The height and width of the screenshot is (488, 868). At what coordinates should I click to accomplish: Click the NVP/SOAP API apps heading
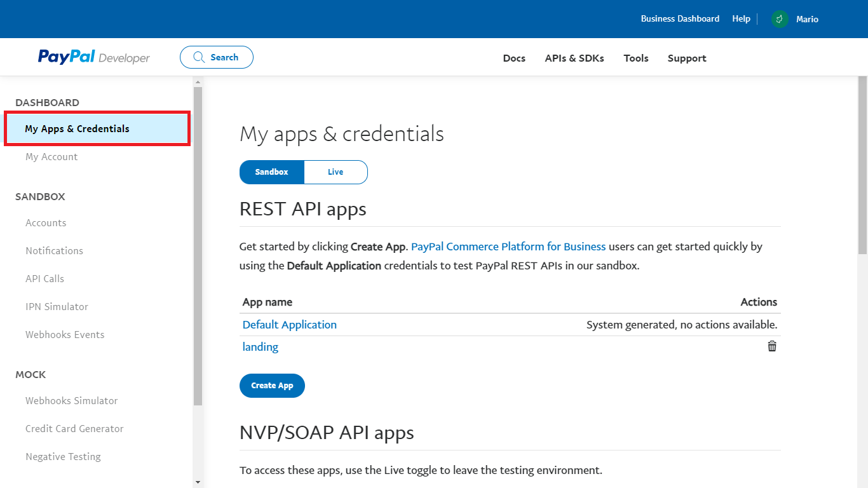click(x=327, y=433)
